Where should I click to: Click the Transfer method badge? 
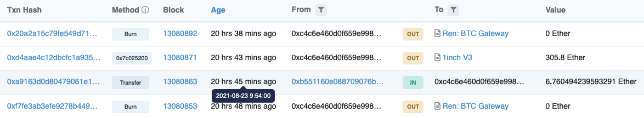[130, 82]
